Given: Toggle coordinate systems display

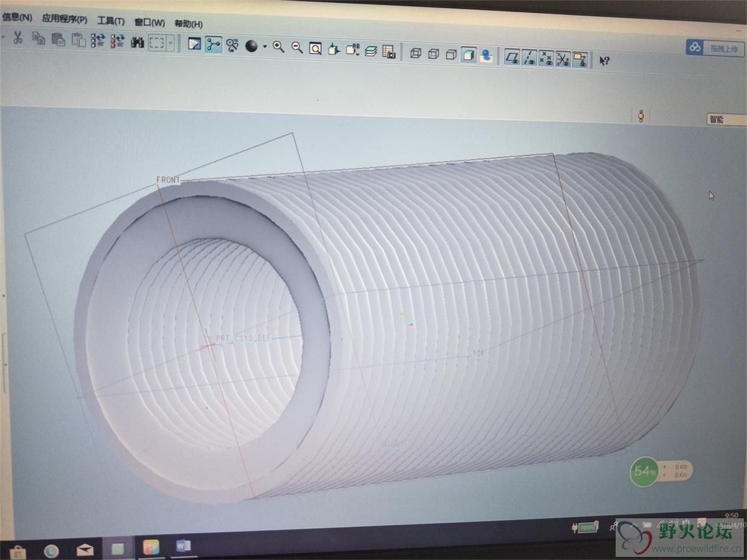Looking at the screenshot, I should [563, 60].
